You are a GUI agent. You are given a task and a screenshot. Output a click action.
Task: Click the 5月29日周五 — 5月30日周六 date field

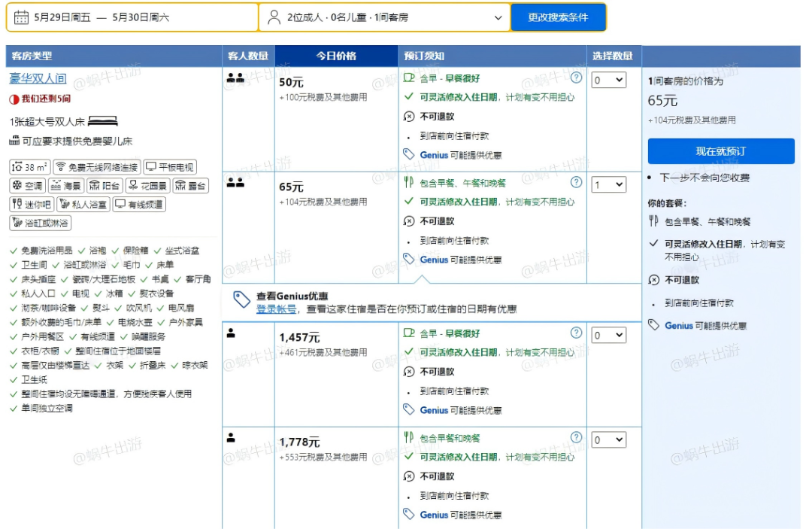tap(132, 17)
